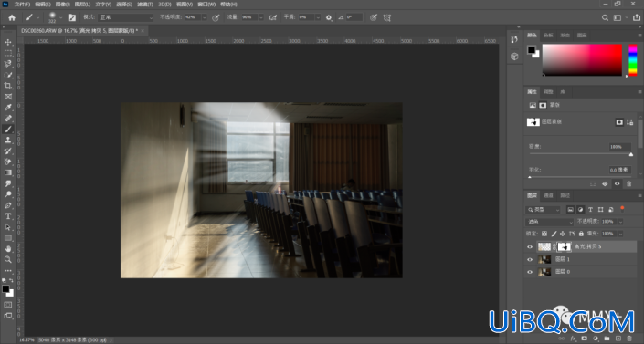Screen dimensions: 644x344
Task: Select the History Brush tool
Action: pyautogui.click(x=8, y=151)
